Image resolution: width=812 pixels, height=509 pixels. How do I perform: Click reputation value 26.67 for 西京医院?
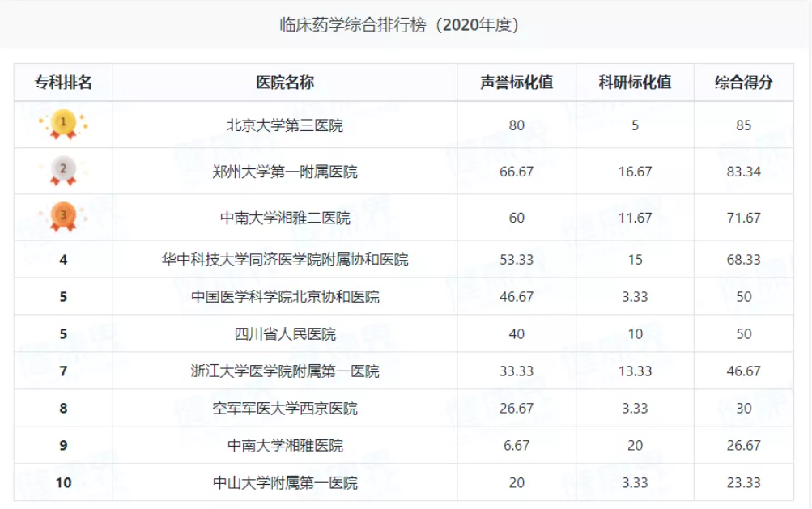(x=517, y=409)
